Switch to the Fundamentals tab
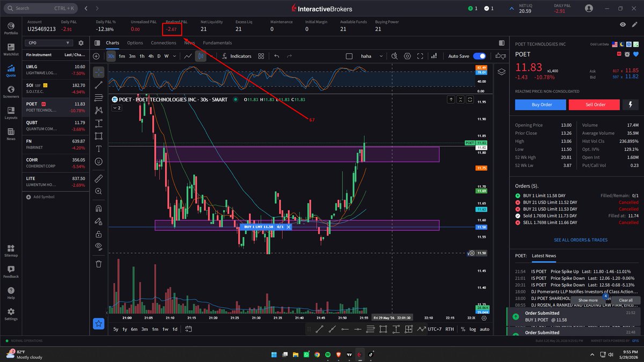Image resolution: width=644 pixels, height=362 pixels. (x=217, y=43)
